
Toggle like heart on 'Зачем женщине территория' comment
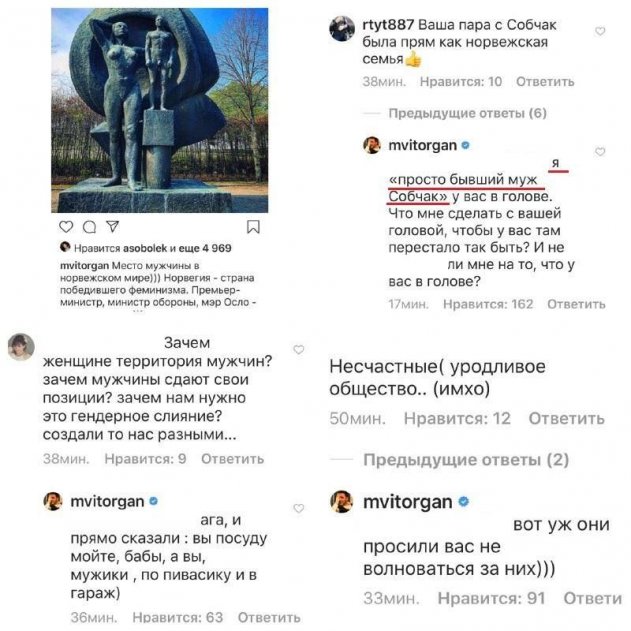point(299,350)
